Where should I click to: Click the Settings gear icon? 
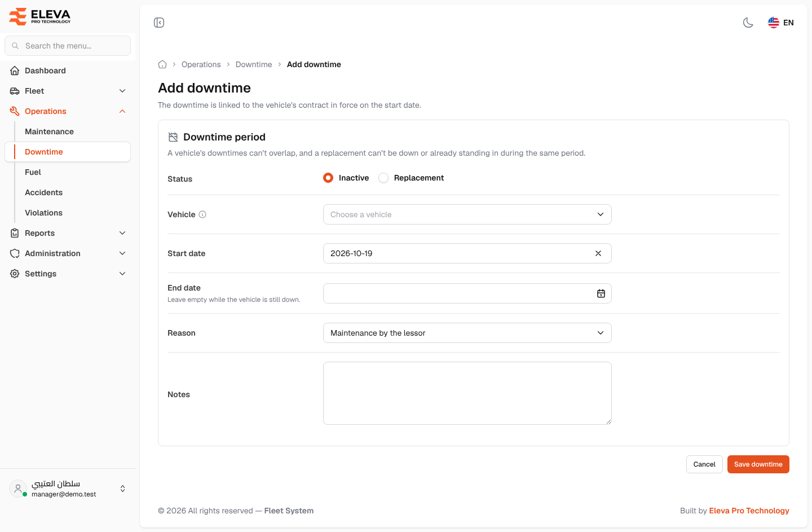pos(15,274)
